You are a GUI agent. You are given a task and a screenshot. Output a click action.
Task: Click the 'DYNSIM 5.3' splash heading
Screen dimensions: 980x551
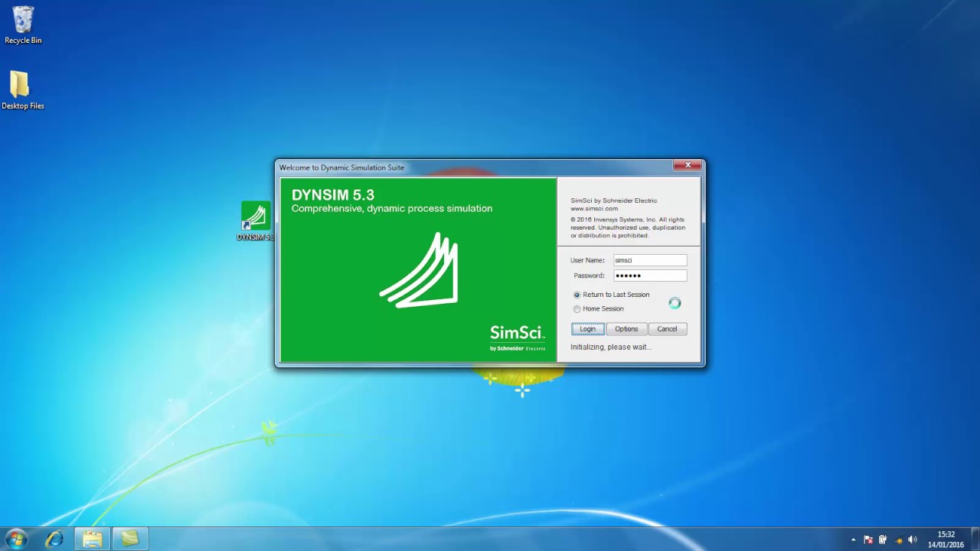coord(333,195)
